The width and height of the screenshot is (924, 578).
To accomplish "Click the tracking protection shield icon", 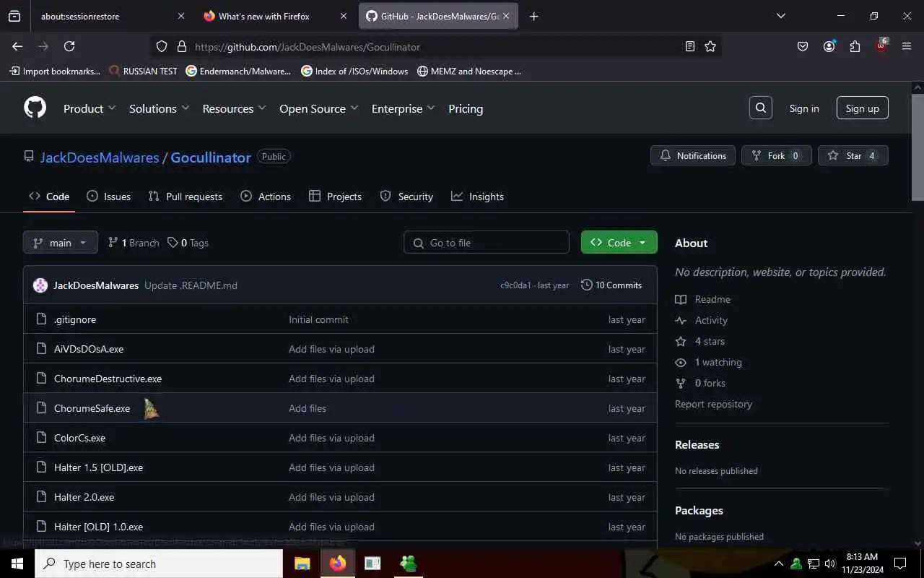I will pyautogui.click(x=162, y=46).
